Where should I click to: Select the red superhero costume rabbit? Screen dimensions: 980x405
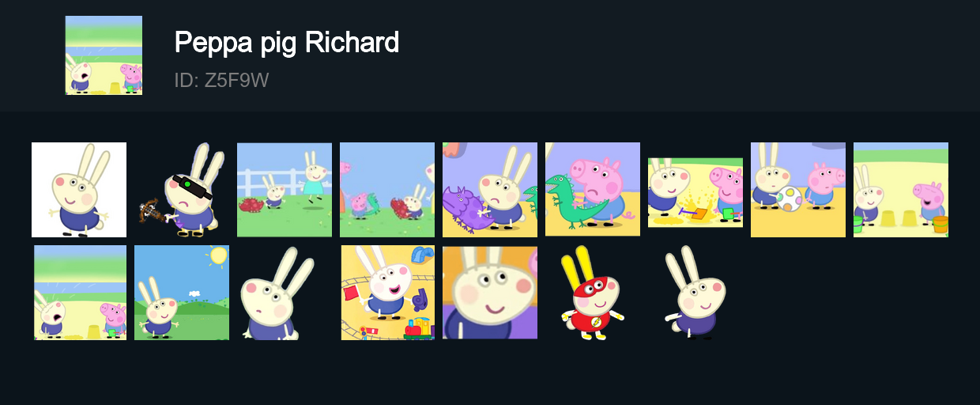click(x=593, y=293)
